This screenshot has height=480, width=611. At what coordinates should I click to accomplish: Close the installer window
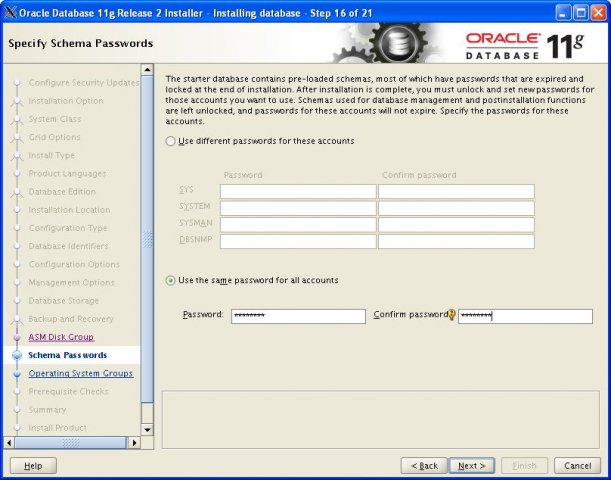598,12
